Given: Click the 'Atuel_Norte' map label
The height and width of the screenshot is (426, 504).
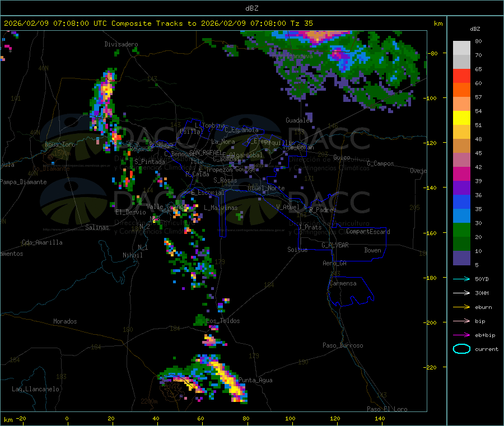Looking at the screenshot, I should (x=266, y=188).
